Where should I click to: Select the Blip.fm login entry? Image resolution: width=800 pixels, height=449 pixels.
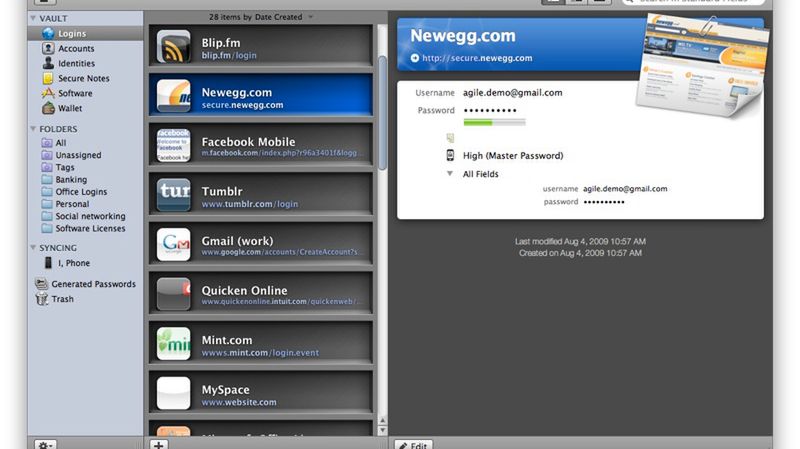[x=261, y=46]
